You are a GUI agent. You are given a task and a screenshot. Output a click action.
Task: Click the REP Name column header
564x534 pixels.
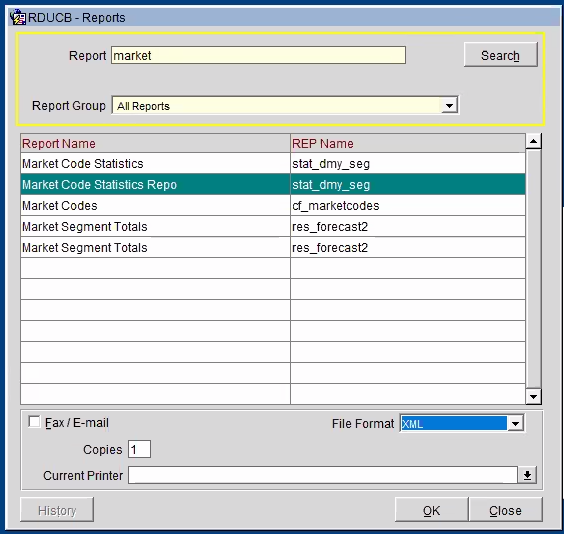(x=408, y=143)
